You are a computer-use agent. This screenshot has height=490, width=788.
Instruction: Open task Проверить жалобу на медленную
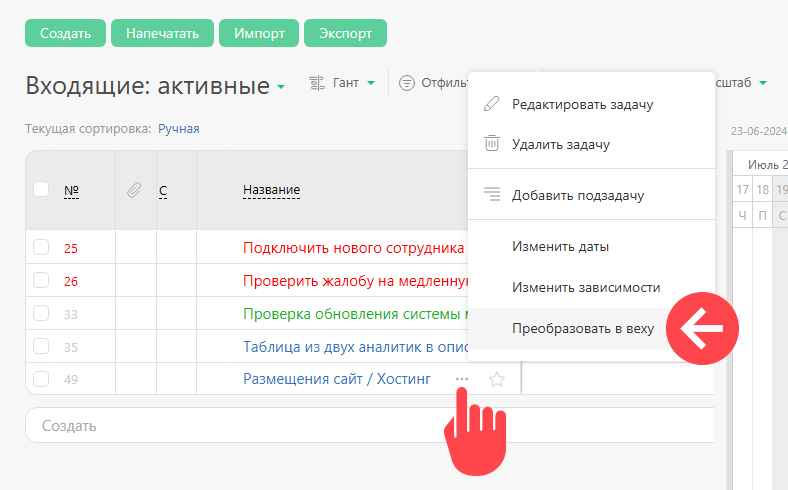tap(355, 280)
